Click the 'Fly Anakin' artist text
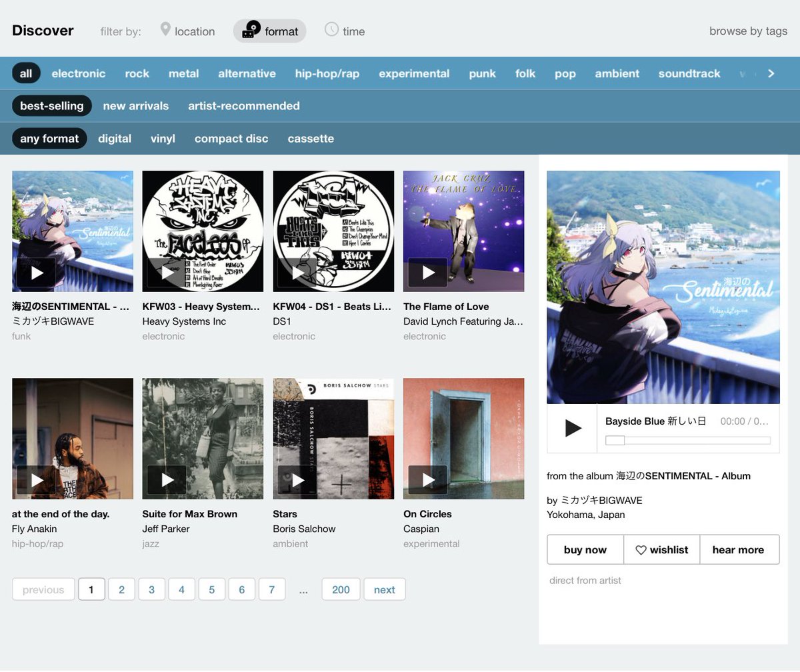Image resolution: width=800 pixels, height=672 pixels. click(x=35, y=529)
